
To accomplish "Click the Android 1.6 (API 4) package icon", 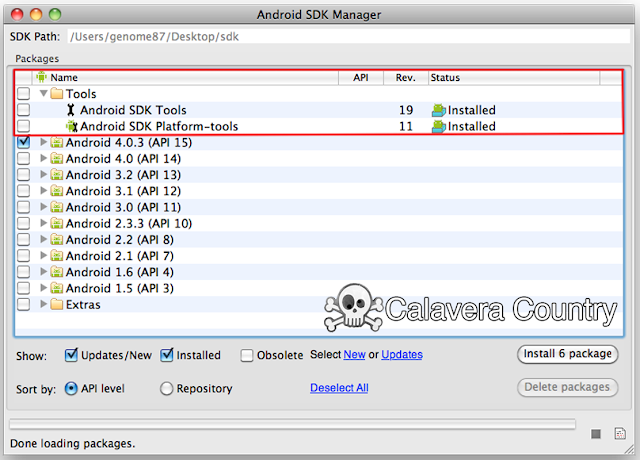I will click(57, 272).
